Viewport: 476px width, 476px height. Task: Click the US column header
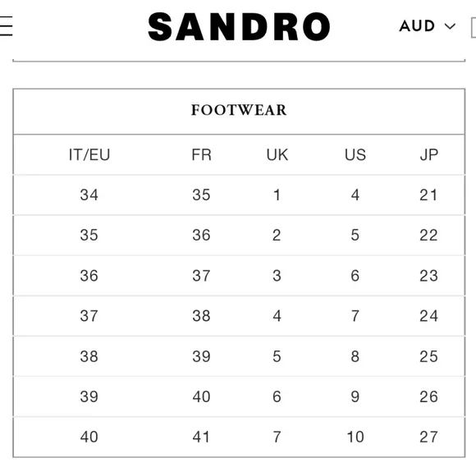[x=355, y=155]
